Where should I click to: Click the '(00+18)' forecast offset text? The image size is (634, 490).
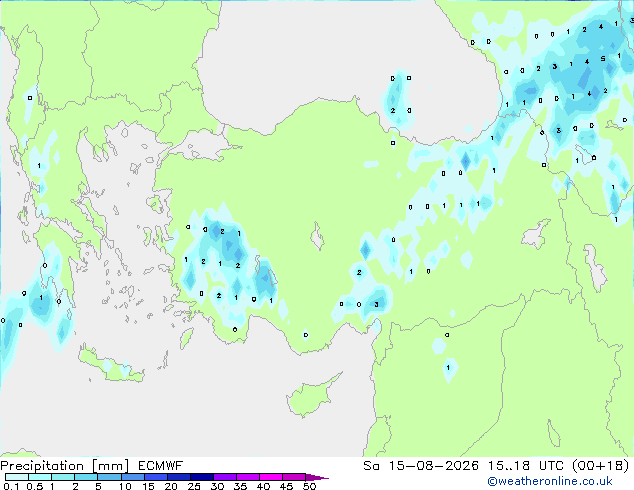click(600, 466)
